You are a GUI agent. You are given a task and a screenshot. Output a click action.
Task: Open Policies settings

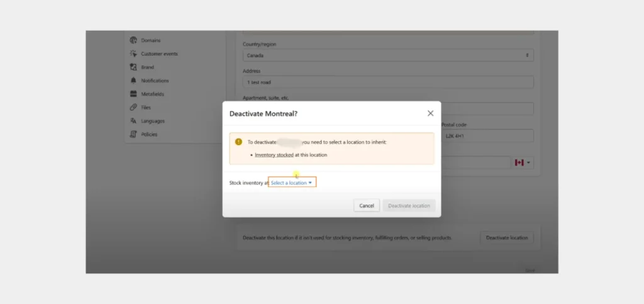(x=149, y=134)
